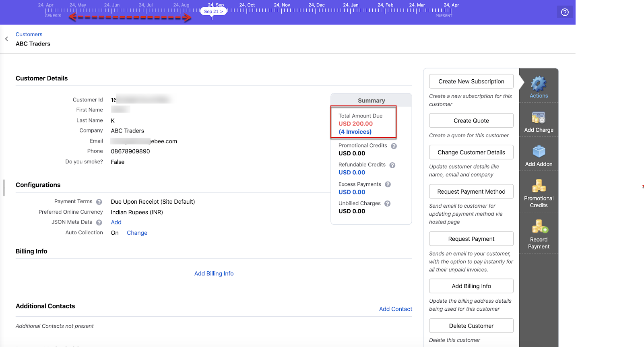The height and width of the screenshot is (347, 644).
Task: Click help icon beside Promotional Credits
Action: point(394,146)
